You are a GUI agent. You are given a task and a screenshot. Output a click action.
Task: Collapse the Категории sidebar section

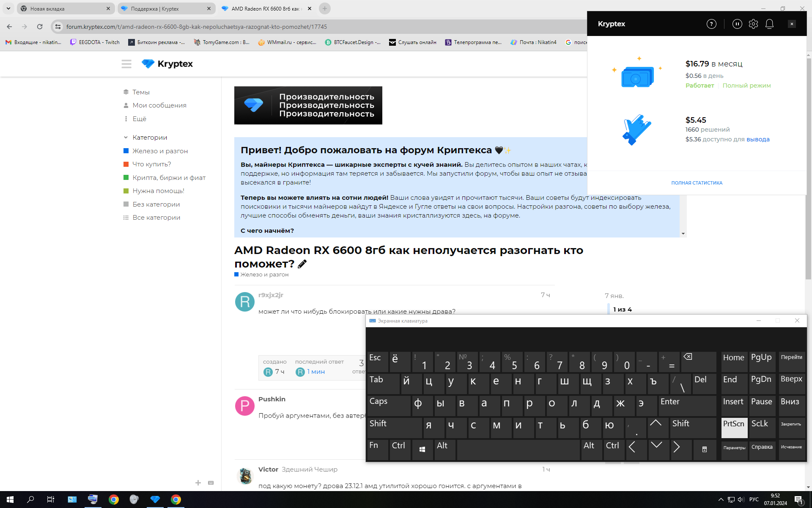(x=126, y=138)
